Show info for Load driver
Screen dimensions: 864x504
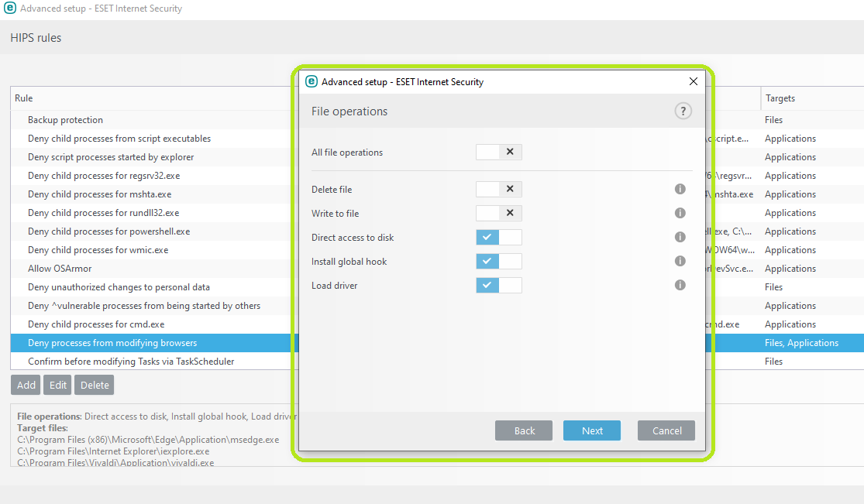680,285
